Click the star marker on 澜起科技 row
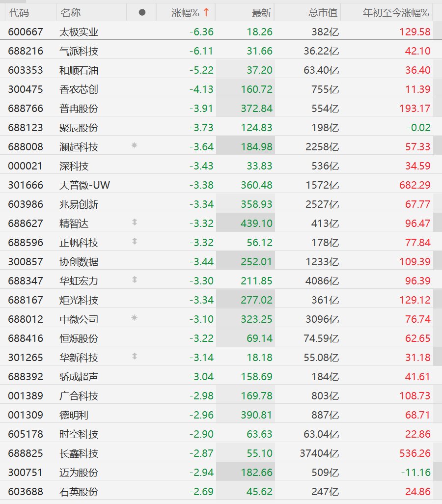 (135, 145)
